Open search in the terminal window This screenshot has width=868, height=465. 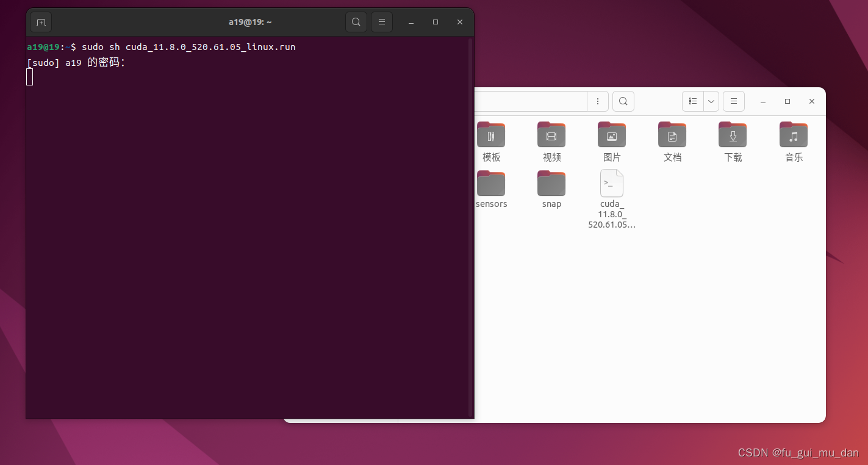356,22
